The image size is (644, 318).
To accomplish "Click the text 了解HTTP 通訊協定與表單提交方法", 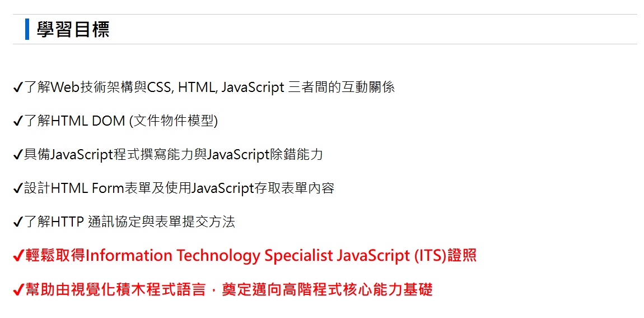I will (129, 223).
